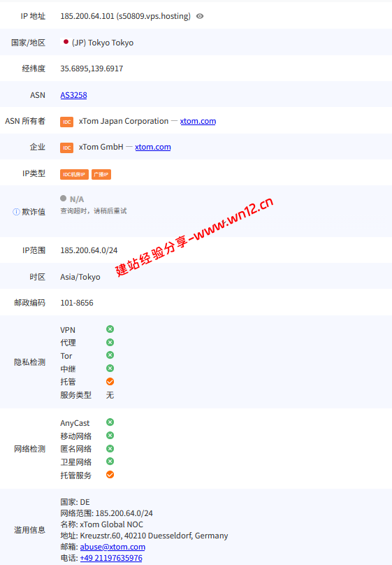Open the abuse@xtom.com email link
The height and width of the screenshot is (565, 392).
coord(112,547)
